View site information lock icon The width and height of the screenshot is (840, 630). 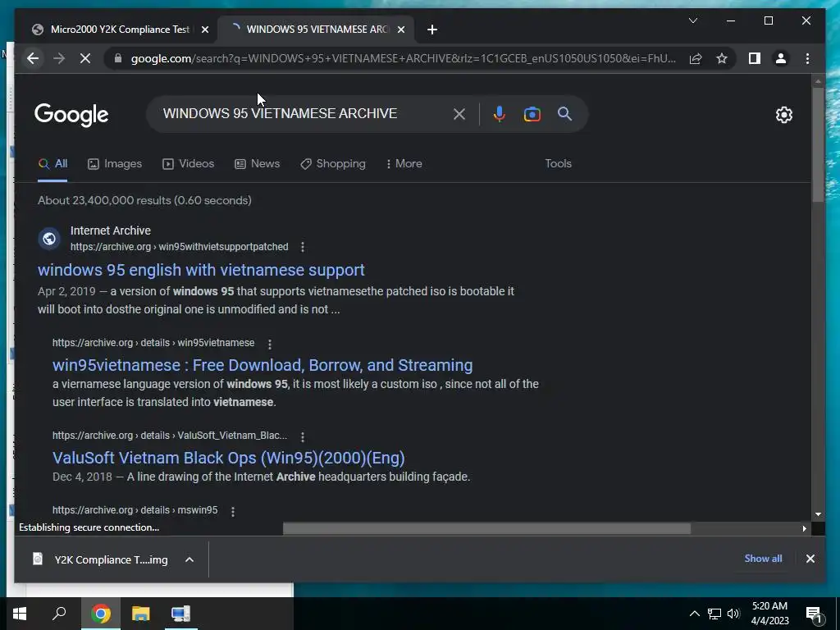118,58
